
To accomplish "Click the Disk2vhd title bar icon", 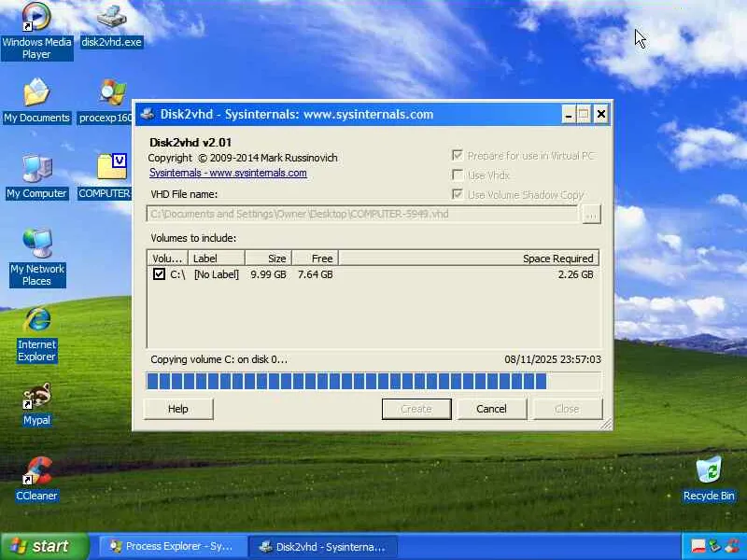I will [x=148, y=114].
